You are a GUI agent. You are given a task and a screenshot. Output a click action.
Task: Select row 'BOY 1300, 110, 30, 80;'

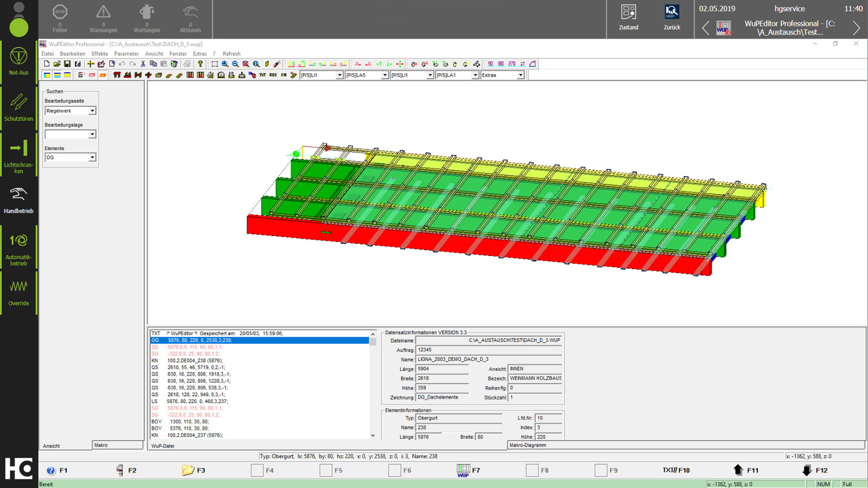(x=259, y=421)
